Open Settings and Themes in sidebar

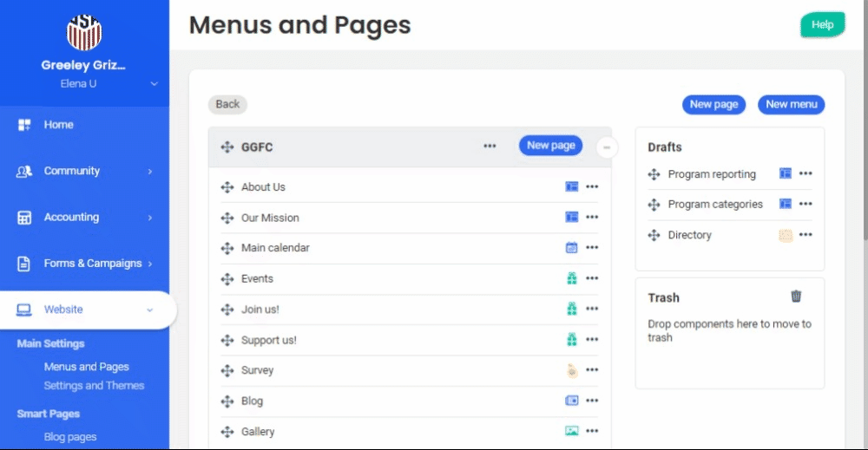tap(94, 385)
